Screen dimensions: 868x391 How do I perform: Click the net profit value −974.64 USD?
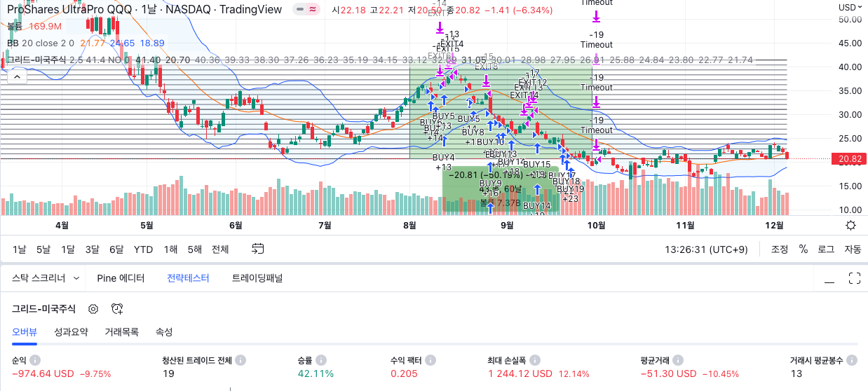pos(43,373)
